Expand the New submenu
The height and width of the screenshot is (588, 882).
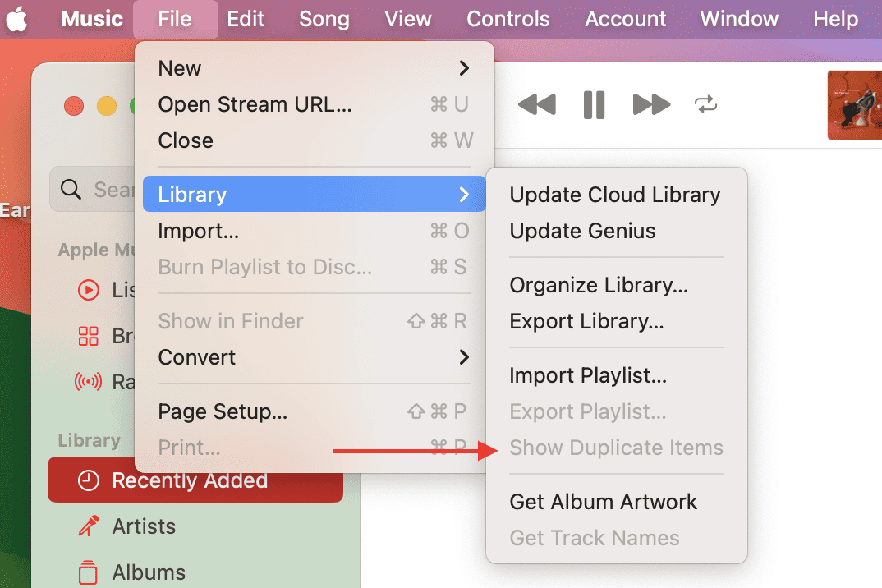[314, 68]
